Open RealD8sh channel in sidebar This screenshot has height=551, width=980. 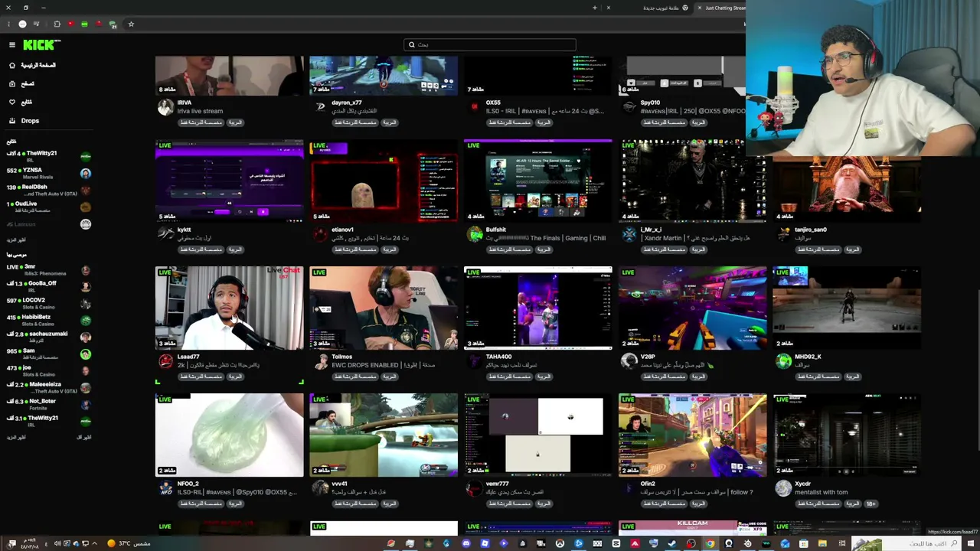tap(48, 190)
